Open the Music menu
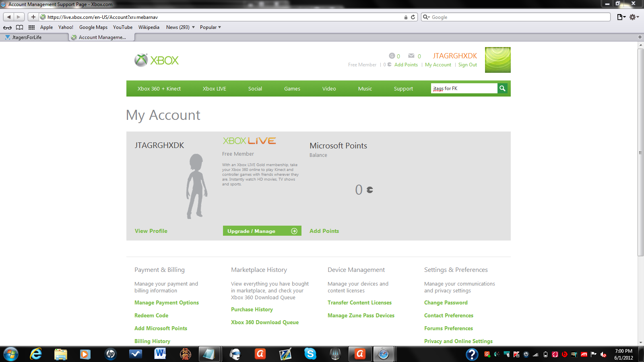This screenshot has width=644, height=362. (365, 88)
